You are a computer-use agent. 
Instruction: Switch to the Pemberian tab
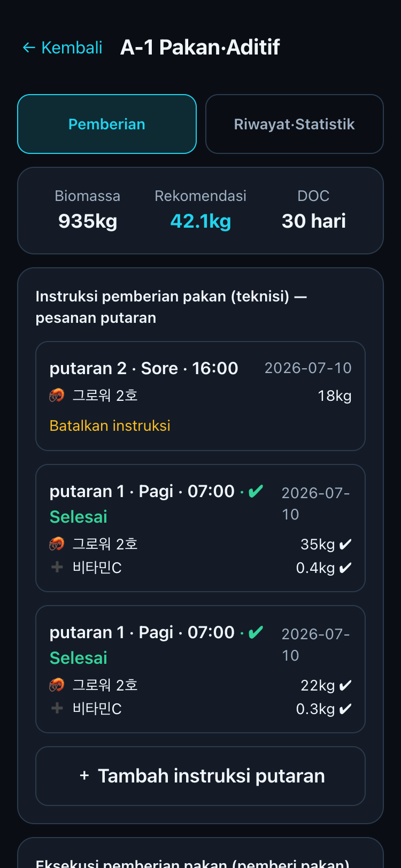107,124
